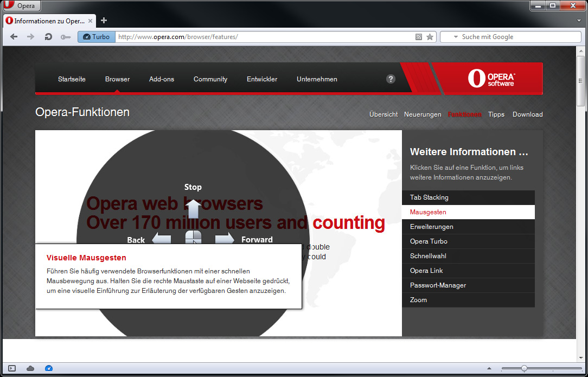Select Zoom in the feature list
Image resolution: width=588 pixels, height=377 pixels.
tap(468, 300)
